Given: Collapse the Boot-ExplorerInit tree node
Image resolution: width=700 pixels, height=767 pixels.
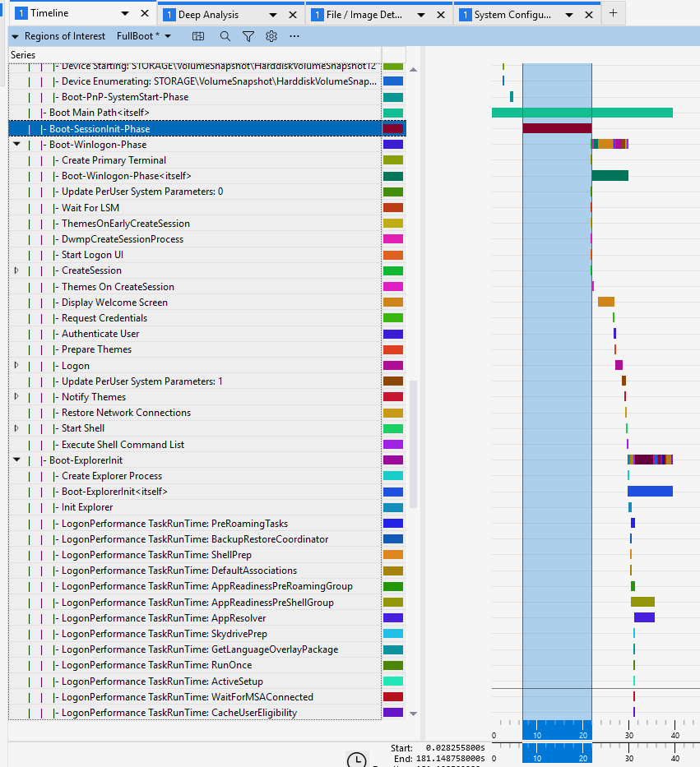Looking at the screenshot, I should coord(17,460).
